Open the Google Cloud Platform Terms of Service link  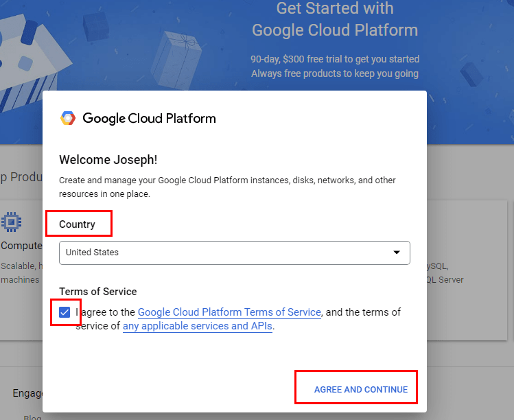point(229,312)
